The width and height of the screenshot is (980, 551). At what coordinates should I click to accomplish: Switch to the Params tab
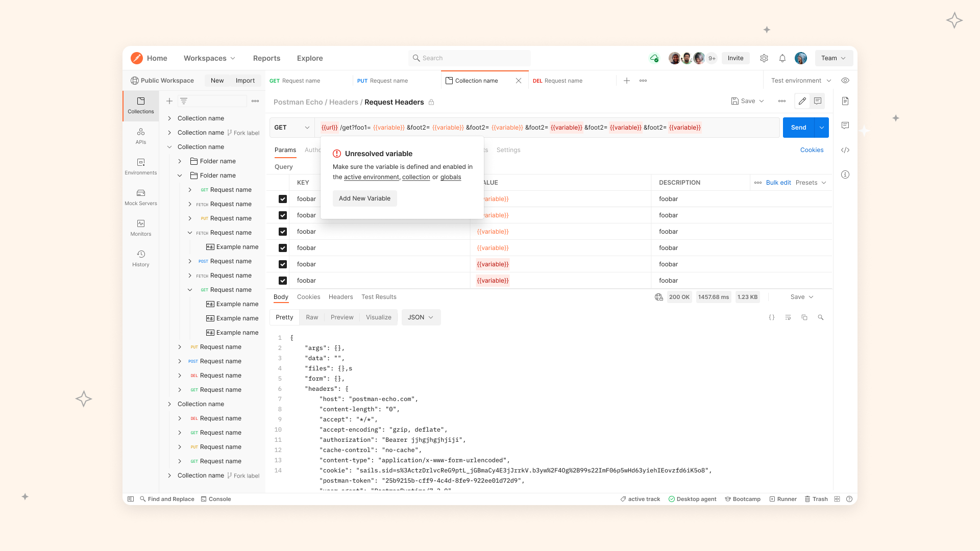coord(285,150)
